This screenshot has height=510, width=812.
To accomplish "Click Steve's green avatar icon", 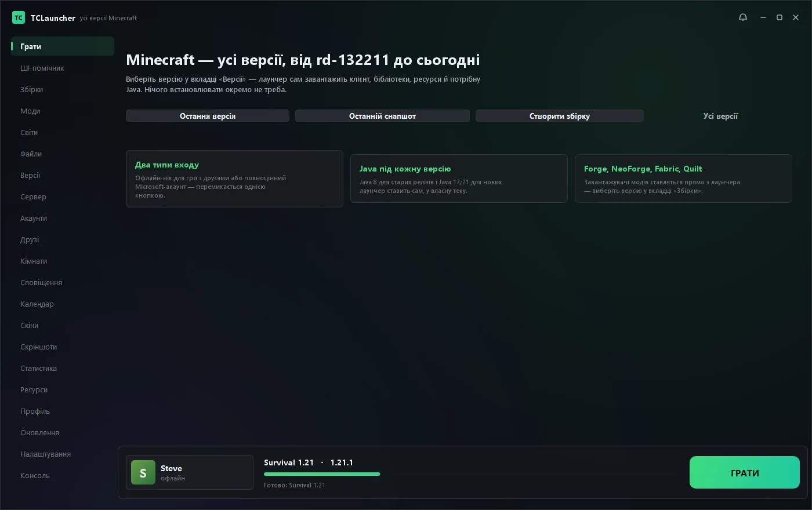I will (143, 472).
